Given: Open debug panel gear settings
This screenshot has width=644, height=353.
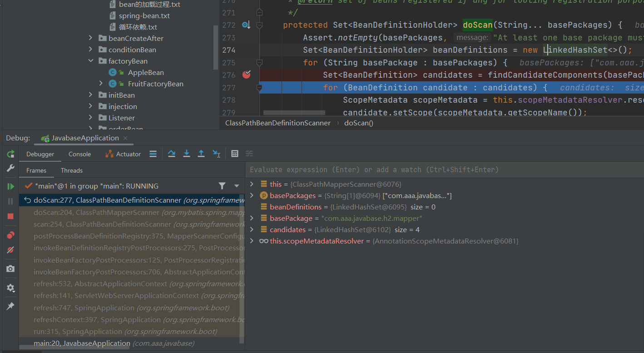Looking at the screenshot, I should click(10, 288).
